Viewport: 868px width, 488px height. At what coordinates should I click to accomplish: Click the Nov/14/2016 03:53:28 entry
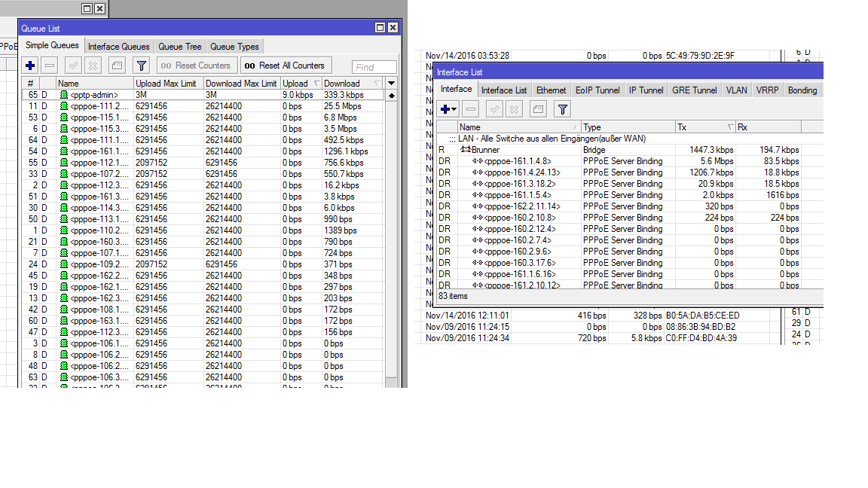point(467,55)
